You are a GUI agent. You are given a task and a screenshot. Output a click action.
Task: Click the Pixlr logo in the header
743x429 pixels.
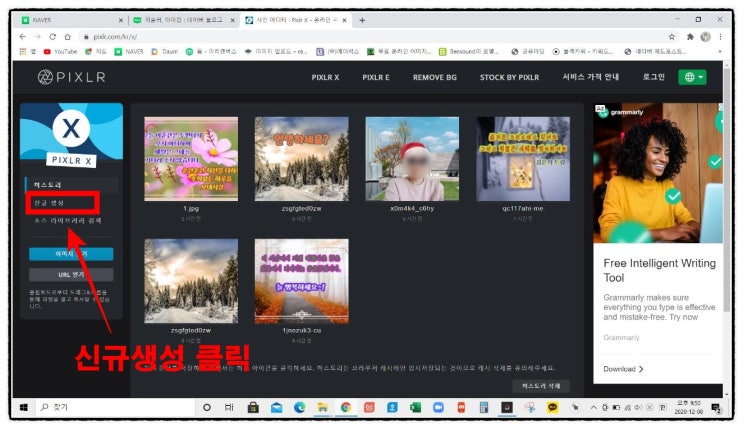[x=72, y=77]
